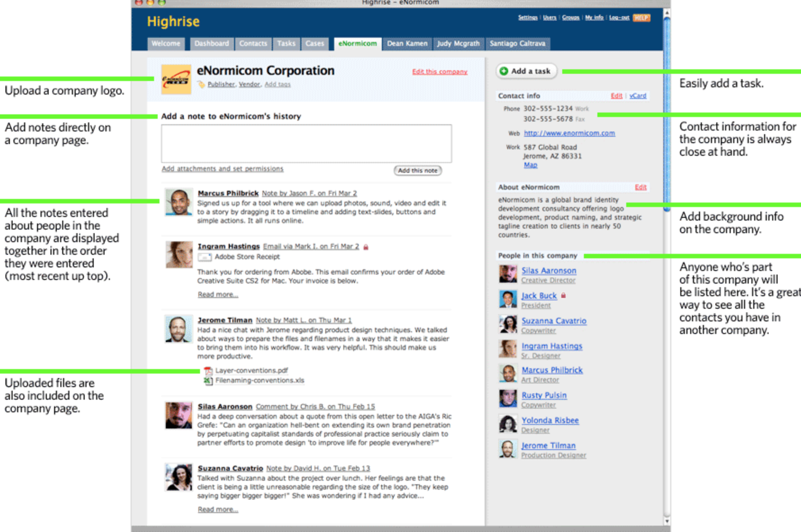Click Rusty Pulsin's photo in People list

coord(508,399)
